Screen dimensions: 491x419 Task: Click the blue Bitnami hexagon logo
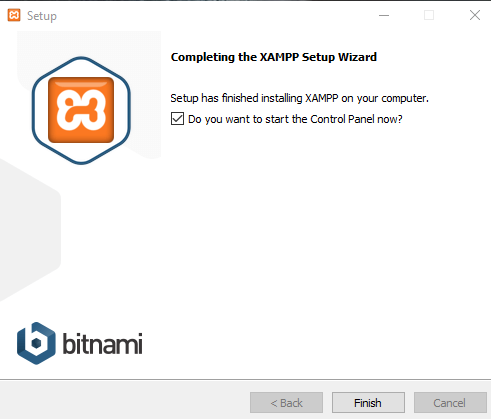pos(36,343)
